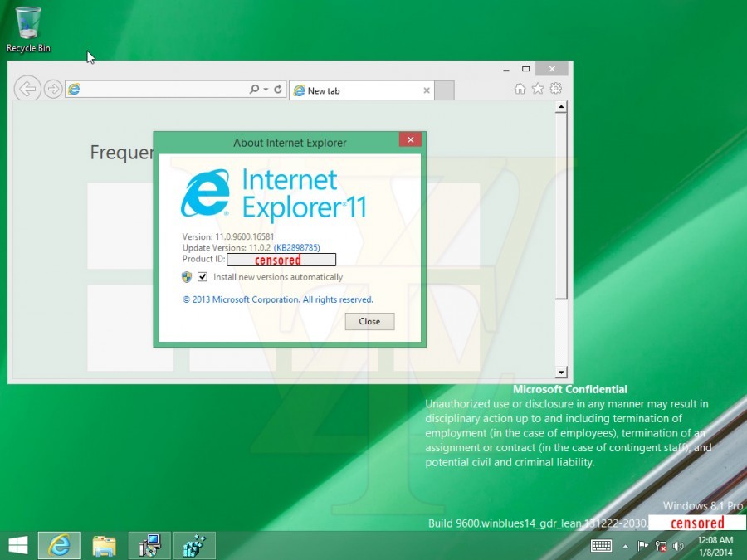Select the New tab browser tab

pos(357,90)
